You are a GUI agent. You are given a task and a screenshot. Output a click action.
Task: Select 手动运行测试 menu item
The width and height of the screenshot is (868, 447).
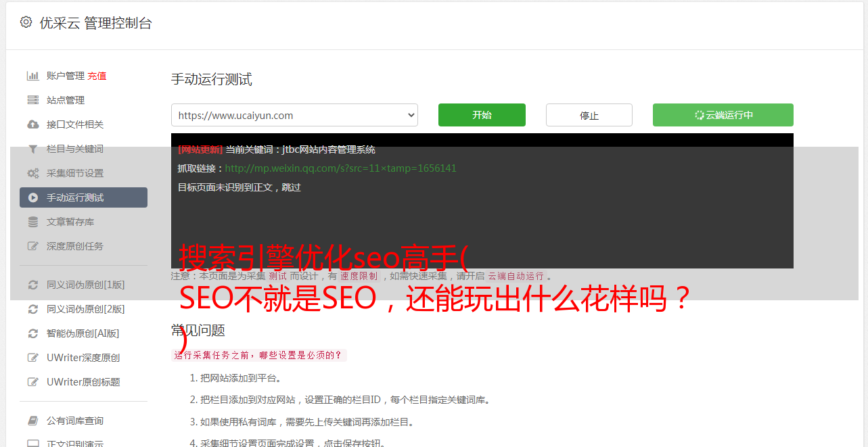point(83,197)
